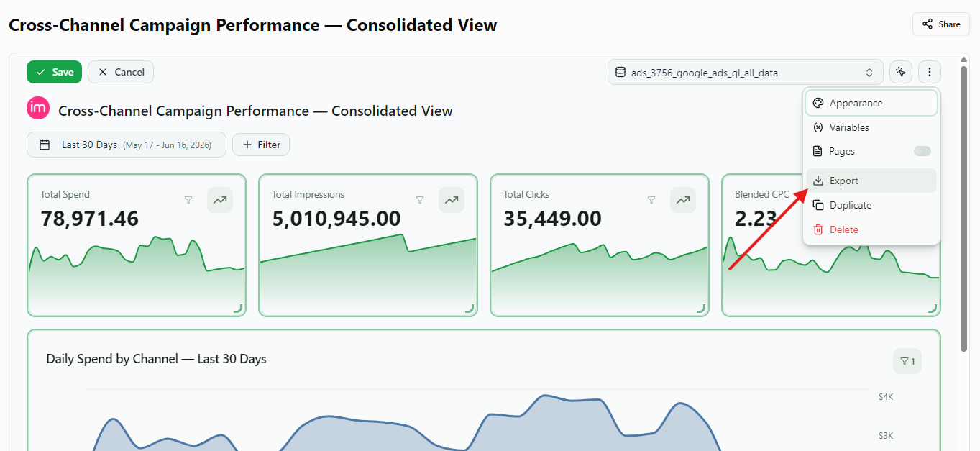The width and height of the screenshot is (980, 451).
Task: Click the Total Clicks card resize handle
Action: [701, 309]
